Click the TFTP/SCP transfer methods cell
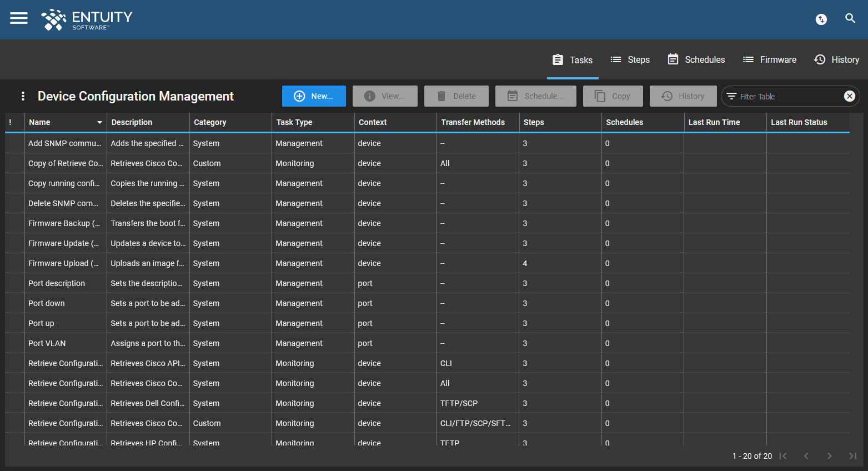 click(478, 403)
